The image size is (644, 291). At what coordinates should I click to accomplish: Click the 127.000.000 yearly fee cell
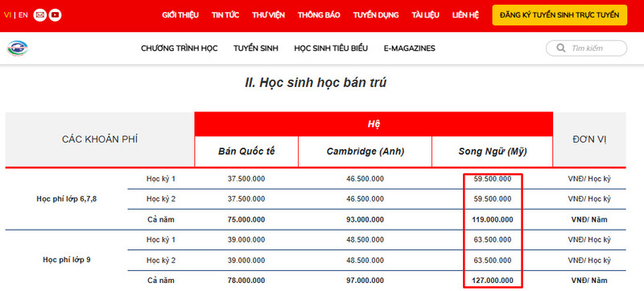pos(493,281)
